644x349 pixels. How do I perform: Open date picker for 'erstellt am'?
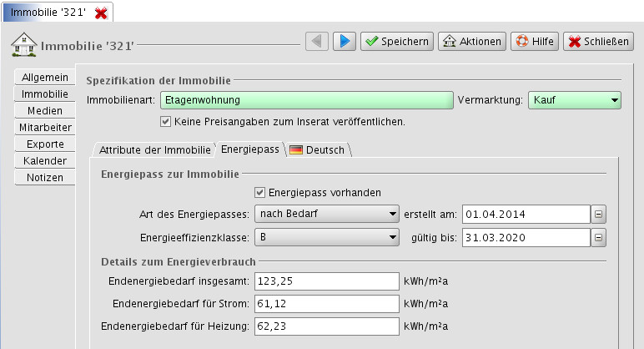pos(598,215)
